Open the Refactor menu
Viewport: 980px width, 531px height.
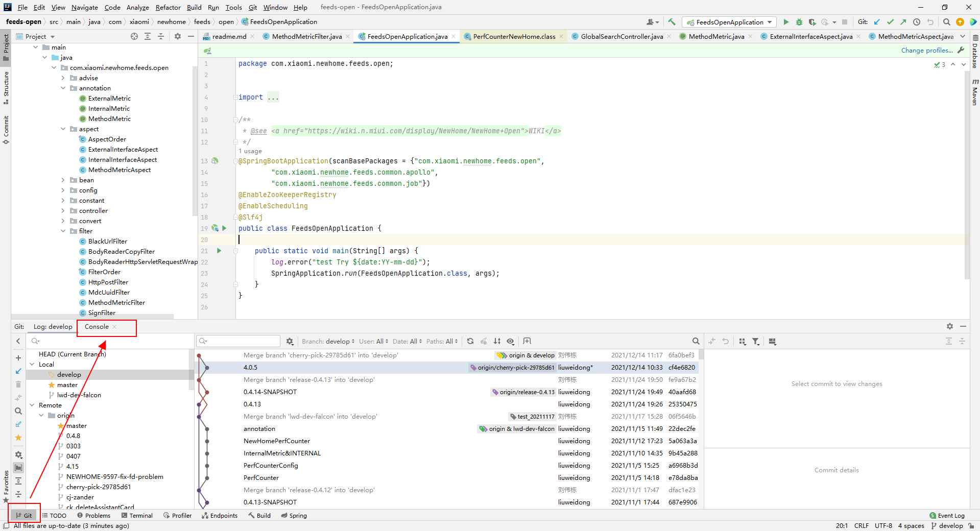click(x=168, y=7)
